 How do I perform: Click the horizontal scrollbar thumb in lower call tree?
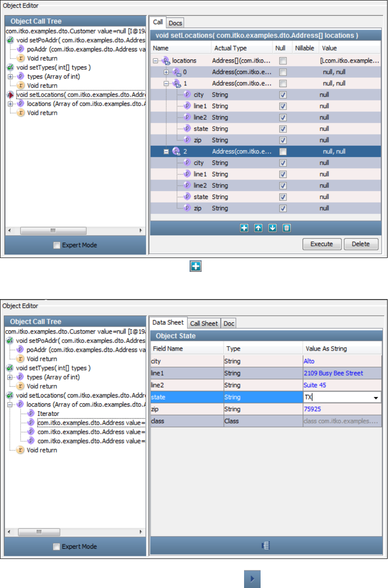tap(39, 532)
